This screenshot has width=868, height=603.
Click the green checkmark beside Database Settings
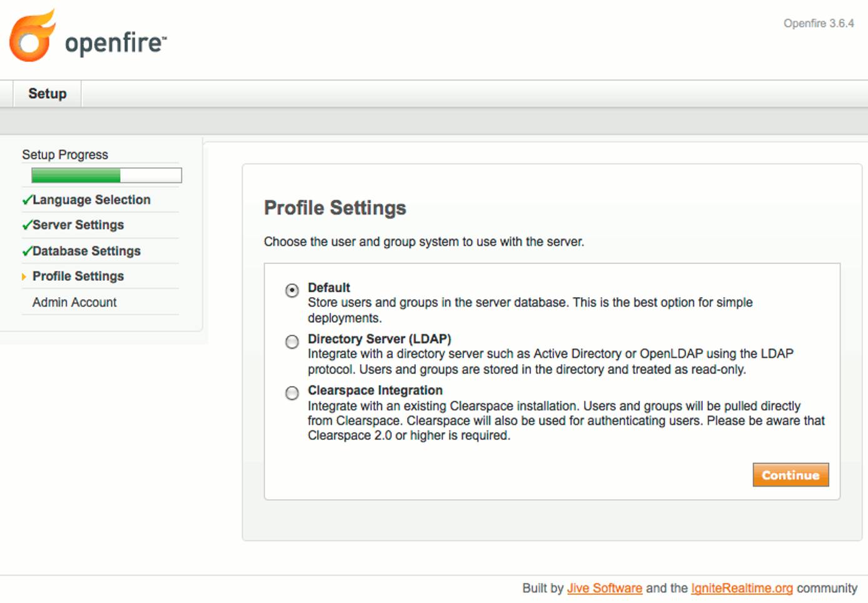coord(26,251)
